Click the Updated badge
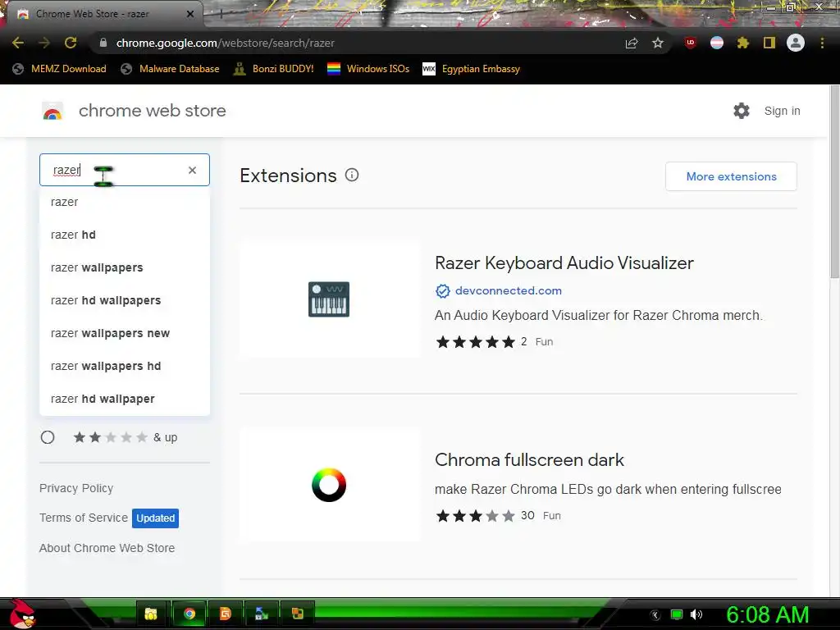This screenshot has width=840, height=630. click(155, 518)
